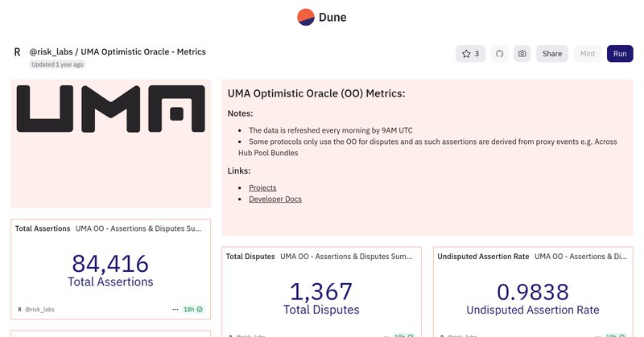Click the 'UMA Optimistic Oracle (OO) Metrics:' heading
644x337 pixels.
pos(316,93)
